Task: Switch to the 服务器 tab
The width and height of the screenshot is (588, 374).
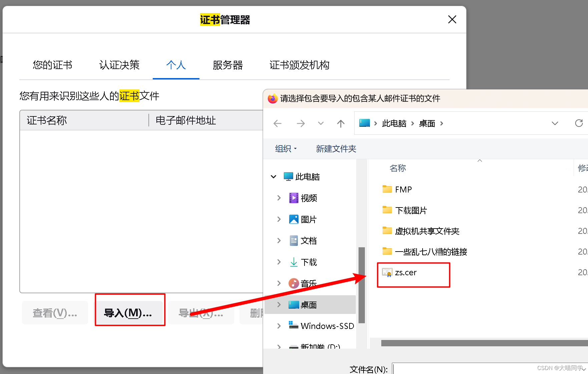Action: 228,65
